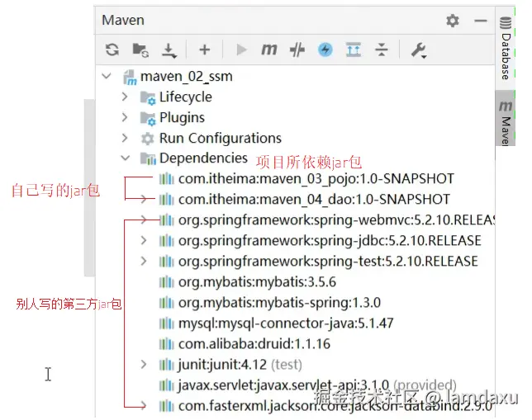The image size is (532, 420).
Task: Click the Lifecycle folder icon
Action: [148, 97]
